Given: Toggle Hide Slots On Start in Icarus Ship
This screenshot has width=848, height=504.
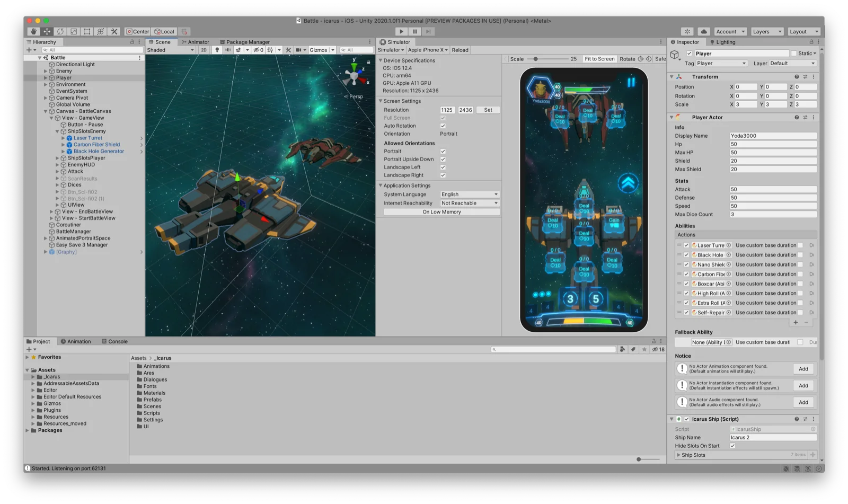Looking at the screenshot, I should pos(733,446).
